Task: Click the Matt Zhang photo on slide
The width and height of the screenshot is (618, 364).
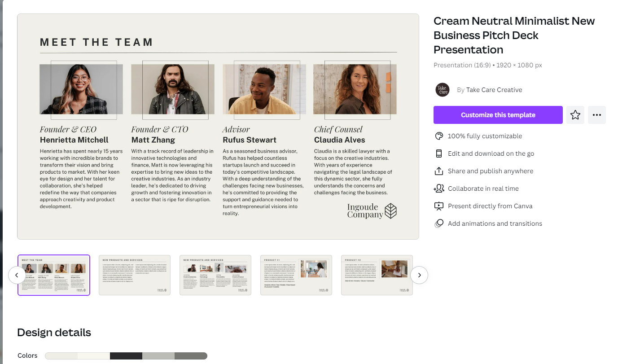Action: click(173, 89)
